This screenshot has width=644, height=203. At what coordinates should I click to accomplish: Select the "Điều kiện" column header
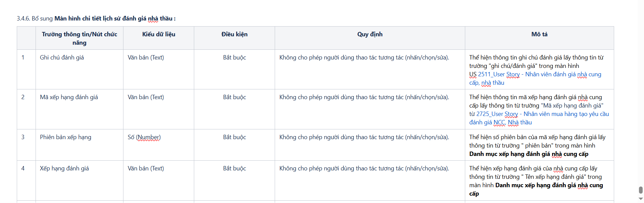pyautogui.click(x=234, y=34)
